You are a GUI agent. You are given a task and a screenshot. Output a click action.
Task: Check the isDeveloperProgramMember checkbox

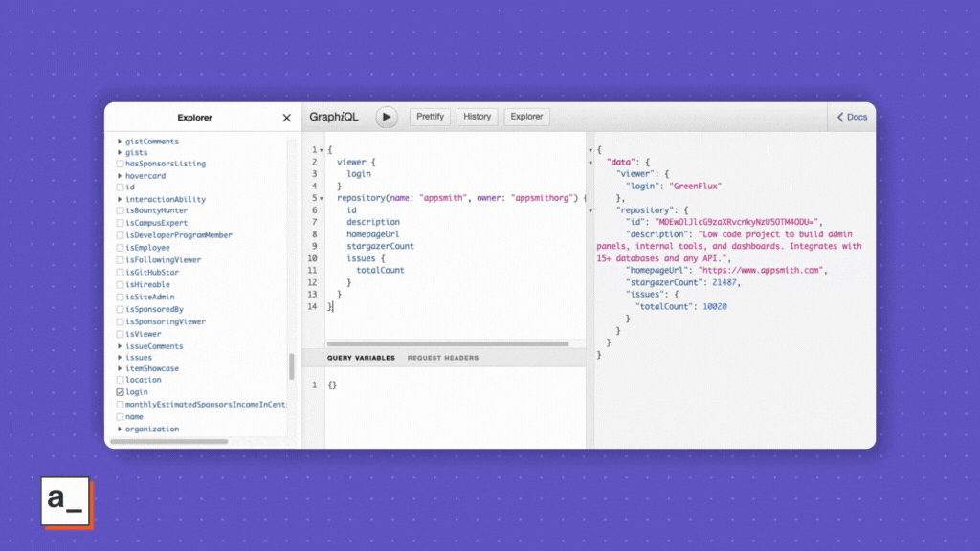(x=120, y=235)
